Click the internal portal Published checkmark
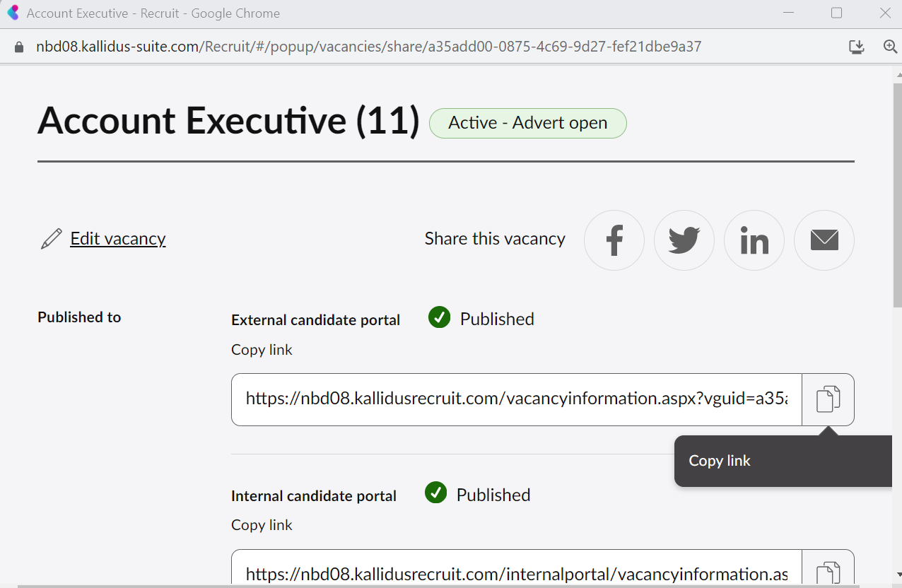This screenshot has width=902, height=588. [435, 493]
